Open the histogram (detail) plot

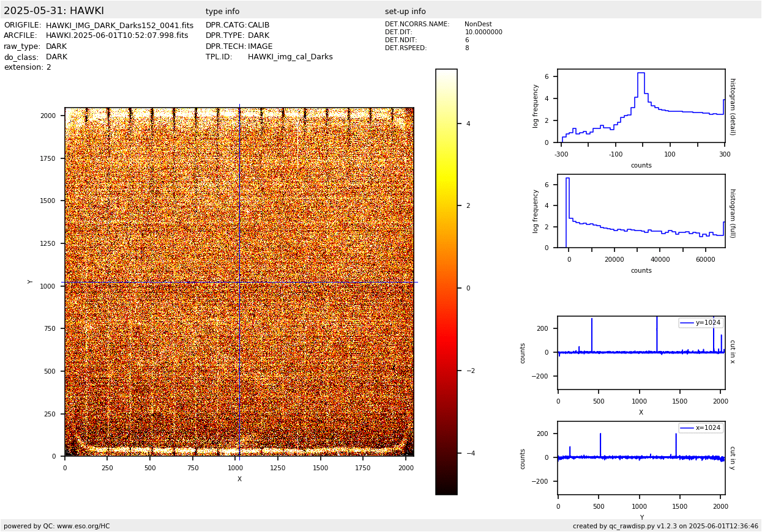[641, 106]
